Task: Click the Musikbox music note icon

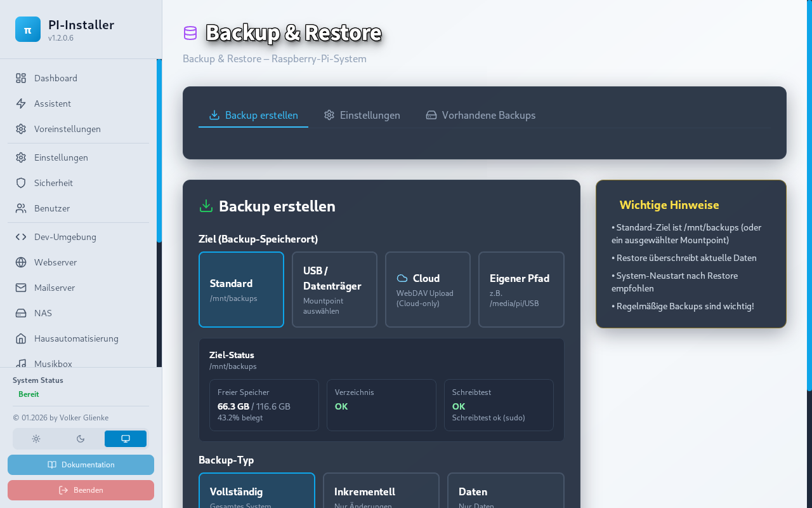Action: (21, 363)
